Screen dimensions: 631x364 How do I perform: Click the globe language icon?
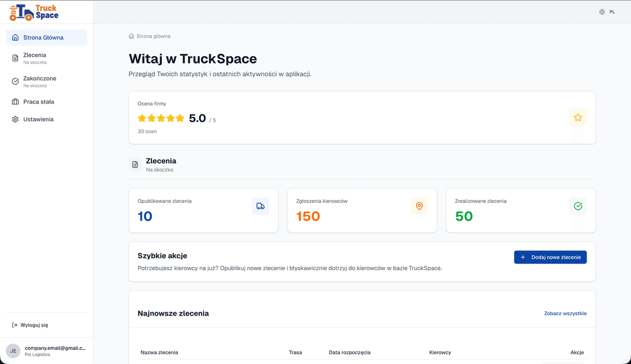click(x=602, y=12)
